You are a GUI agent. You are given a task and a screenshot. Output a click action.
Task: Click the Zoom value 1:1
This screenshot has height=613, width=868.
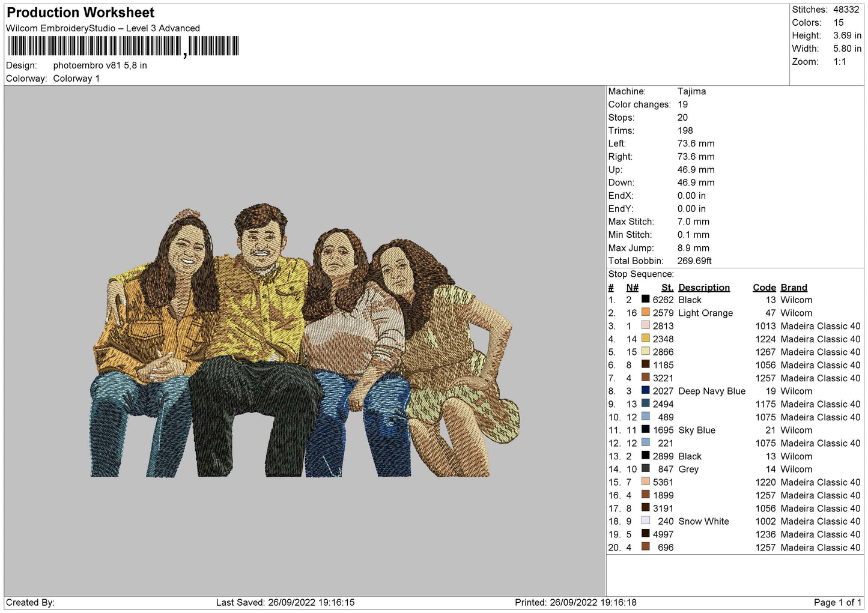tap(839, 62)
